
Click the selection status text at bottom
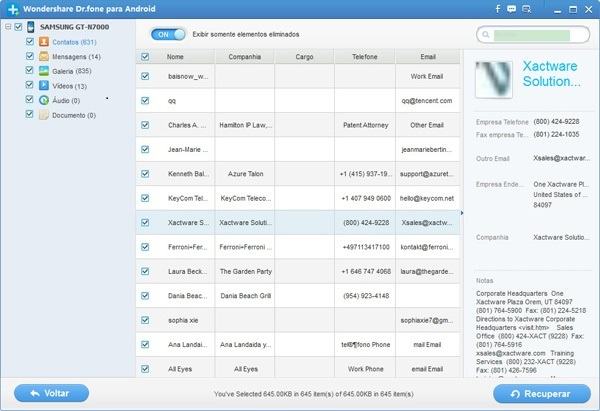coord(313,394)
